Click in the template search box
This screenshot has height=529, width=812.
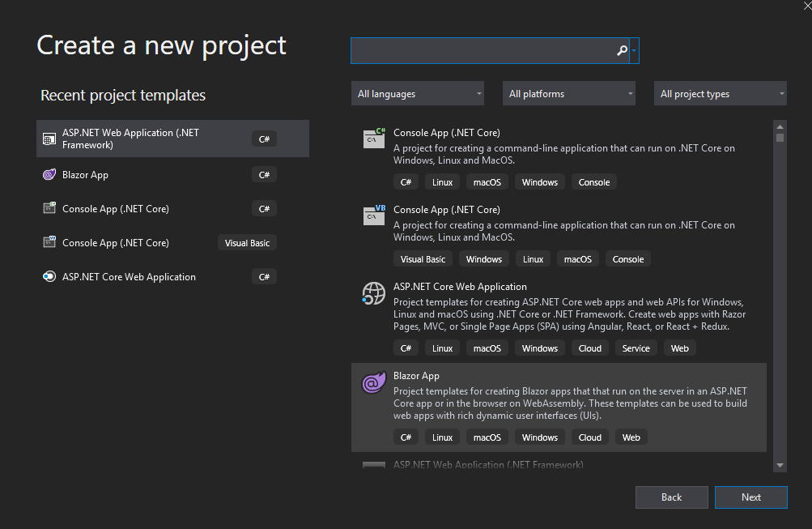point(483,50)
